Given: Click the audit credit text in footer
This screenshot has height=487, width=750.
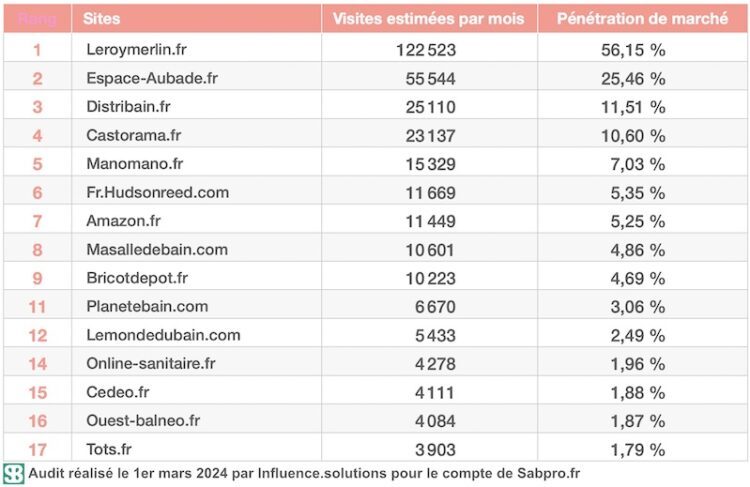Looking at the screenshot, I should click(x=304, y=474).
